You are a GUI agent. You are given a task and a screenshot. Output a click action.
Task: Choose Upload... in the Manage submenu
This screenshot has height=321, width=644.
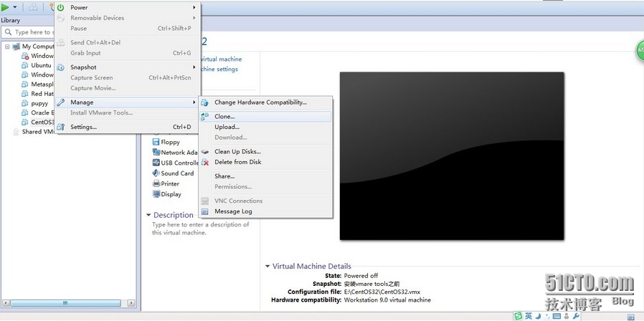[x=265, y=127]
